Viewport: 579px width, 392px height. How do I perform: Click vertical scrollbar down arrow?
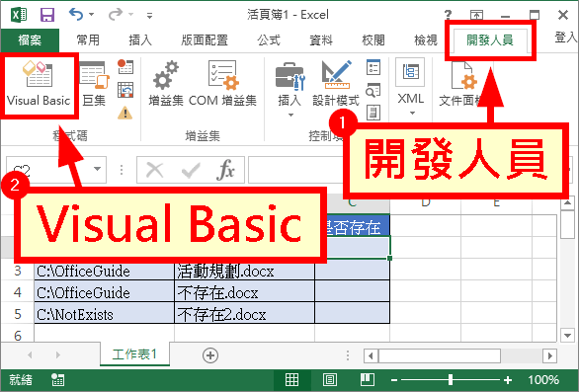point(567,336)
